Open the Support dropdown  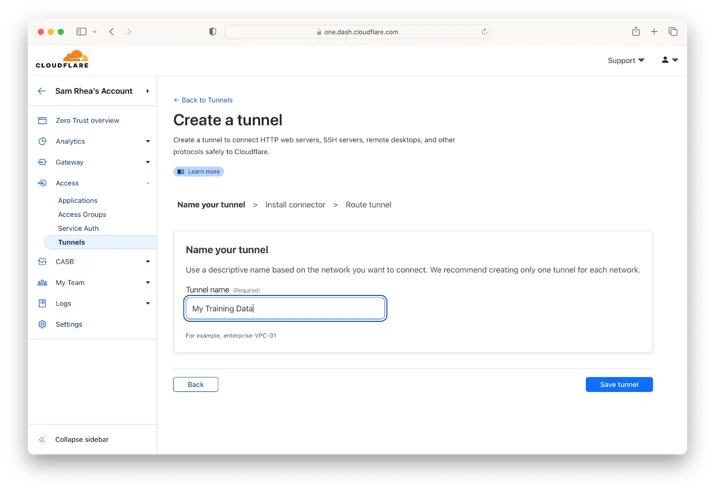(x=626, y=60)
